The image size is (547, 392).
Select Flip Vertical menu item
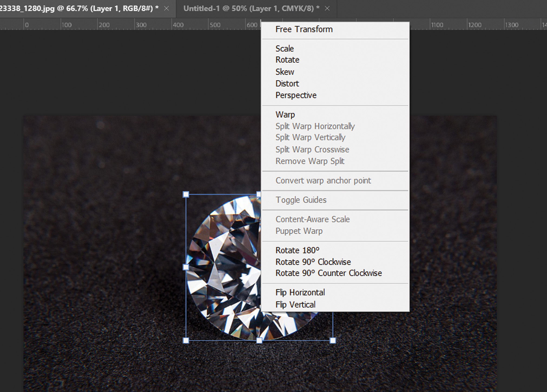pyautogui.click(x=295, y=305)
